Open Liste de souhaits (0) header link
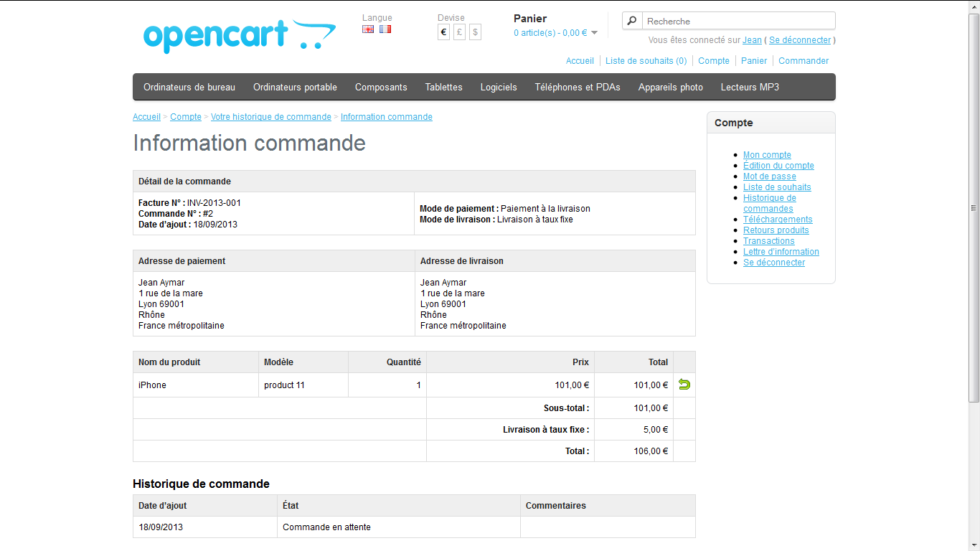This screenshot has width=980, height=551. [x=646, y=61]
